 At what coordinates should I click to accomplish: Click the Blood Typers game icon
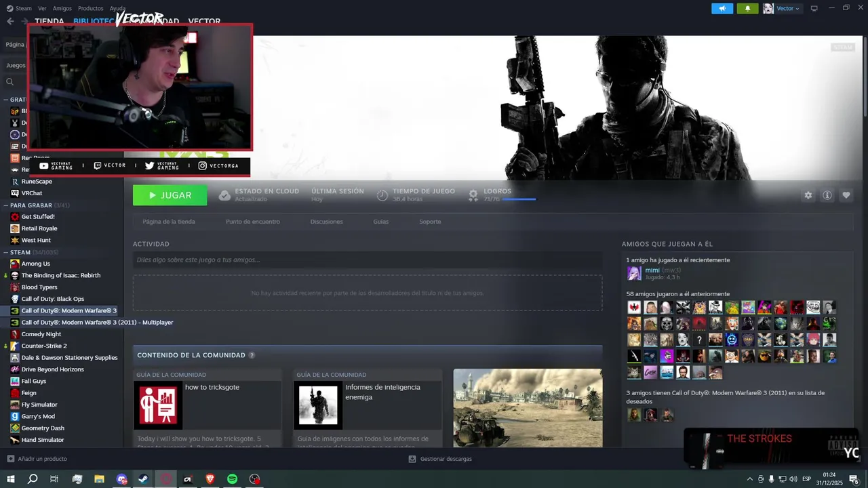(x=15, y=287)
